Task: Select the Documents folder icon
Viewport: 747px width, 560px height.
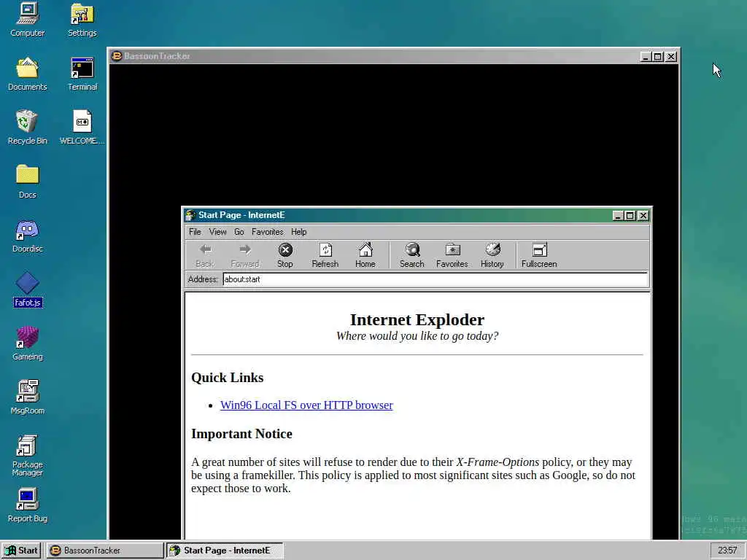Action: (27, 74)
